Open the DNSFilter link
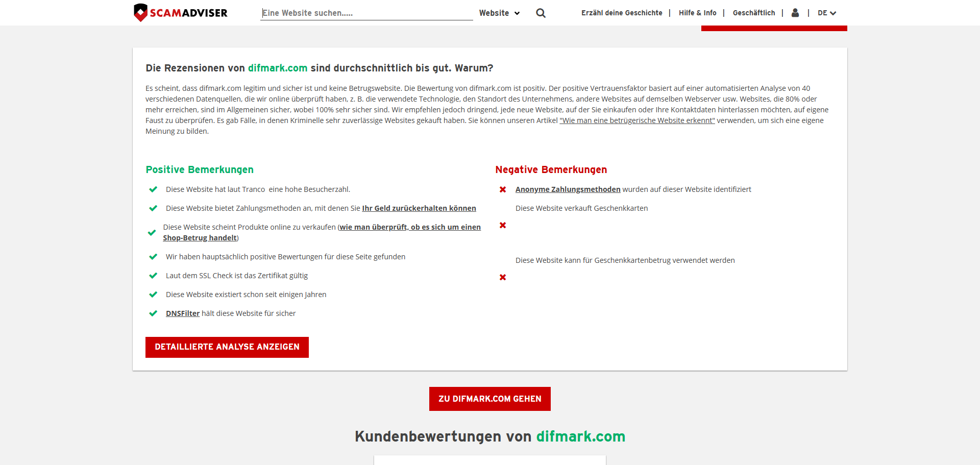The image size is (980, 465). (182, 313)
